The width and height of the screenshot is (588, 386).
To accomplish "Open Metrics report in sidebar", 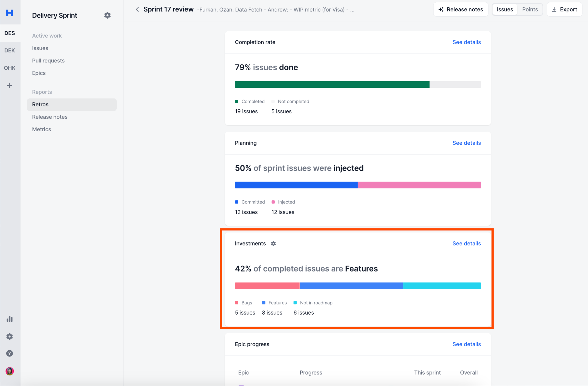I will coord(42,129).
